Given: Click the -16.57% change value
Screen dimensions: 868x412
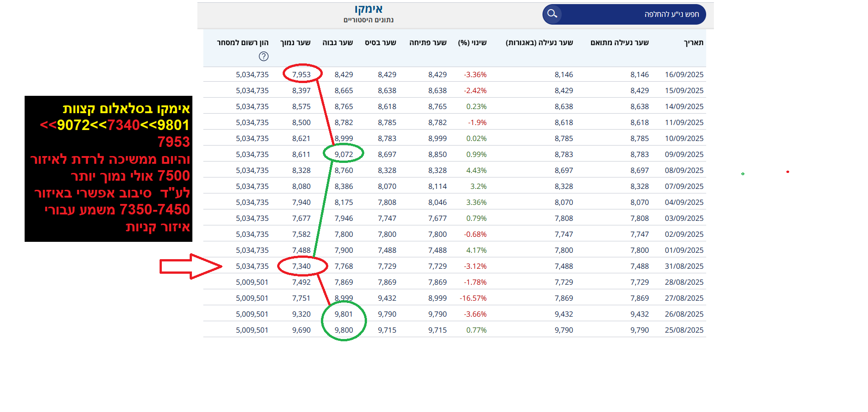Looking at the screenshot, I should coord(473,298).
